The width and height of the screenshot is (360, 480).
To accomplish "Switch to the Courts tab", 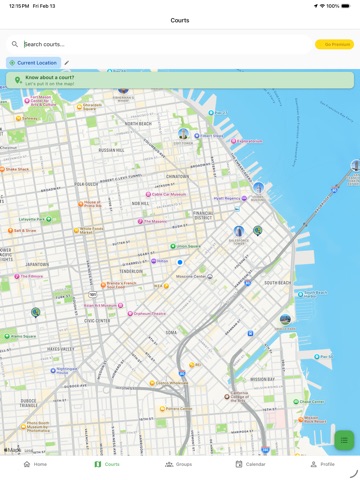I will [x=107, y=464].
